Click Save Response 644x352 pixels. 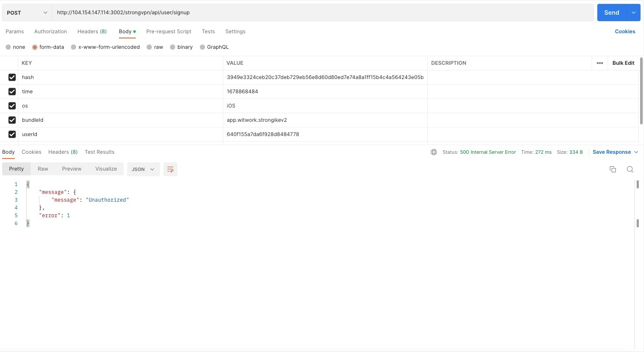(612, 152)
